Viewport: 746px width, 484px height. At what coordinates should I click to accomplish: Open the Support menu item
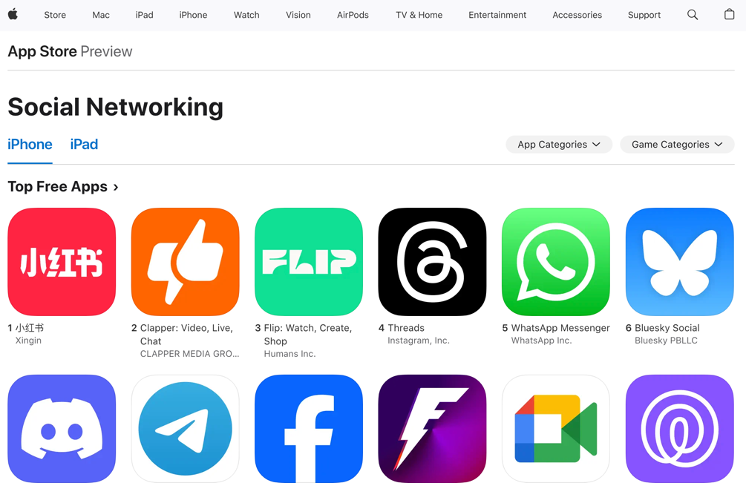click(x=644, y=15)
